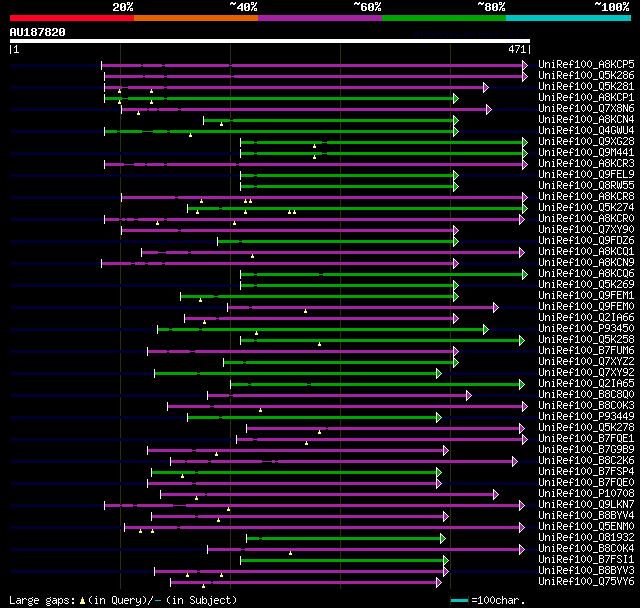Click the UniRef100_Q7XY90 entry
640x608 pixels.
586,230
